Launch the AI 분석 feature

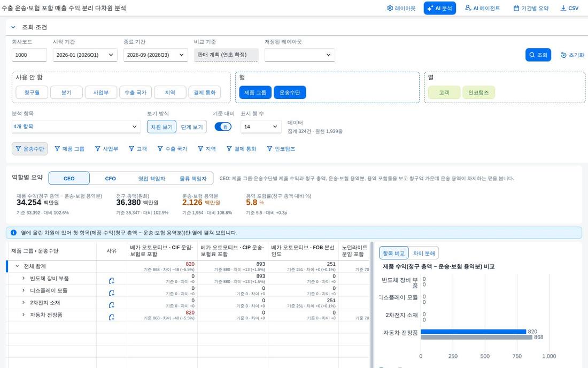[440, 8]
